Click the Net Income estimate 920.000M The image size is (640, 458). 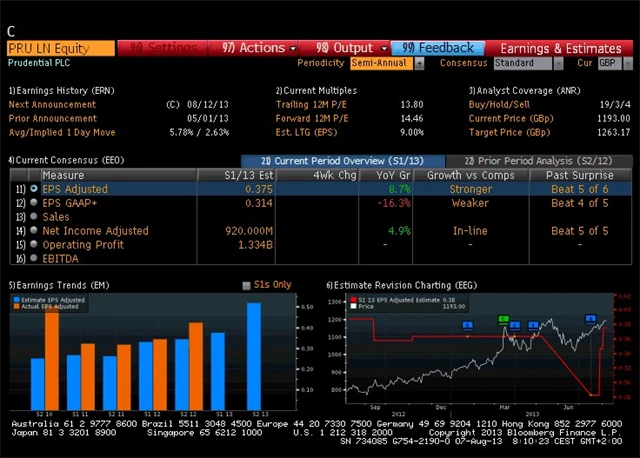click(249, 231)
